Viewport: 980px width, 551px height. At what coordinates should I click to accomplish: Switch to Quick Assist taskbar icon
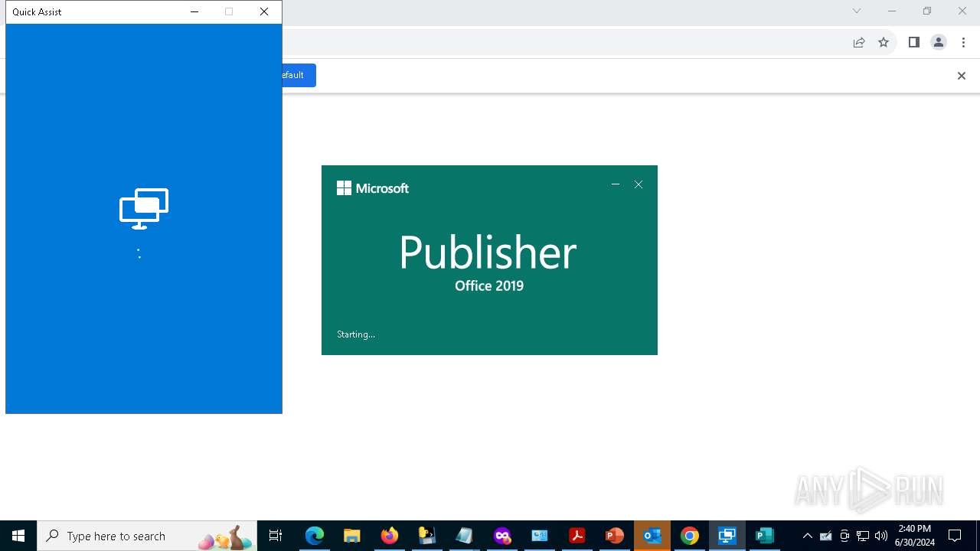727,536
